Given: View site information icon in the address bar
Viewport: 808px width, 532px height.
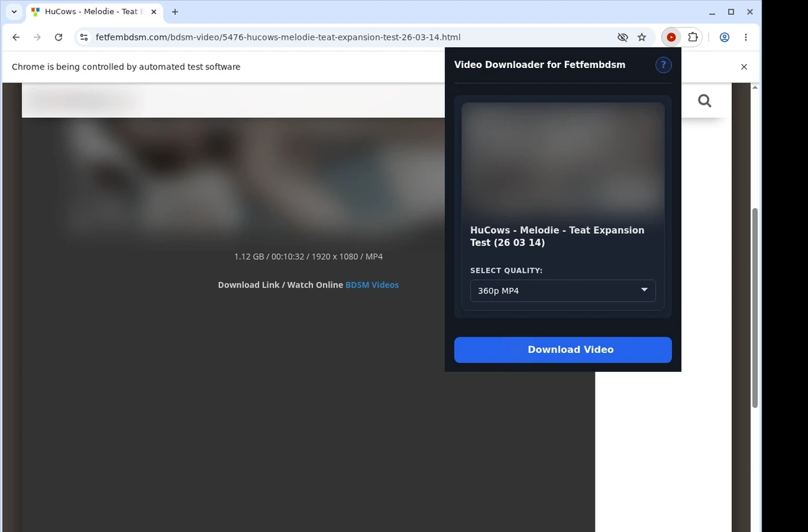Looking at the screenshot, I should coord(83,38).
